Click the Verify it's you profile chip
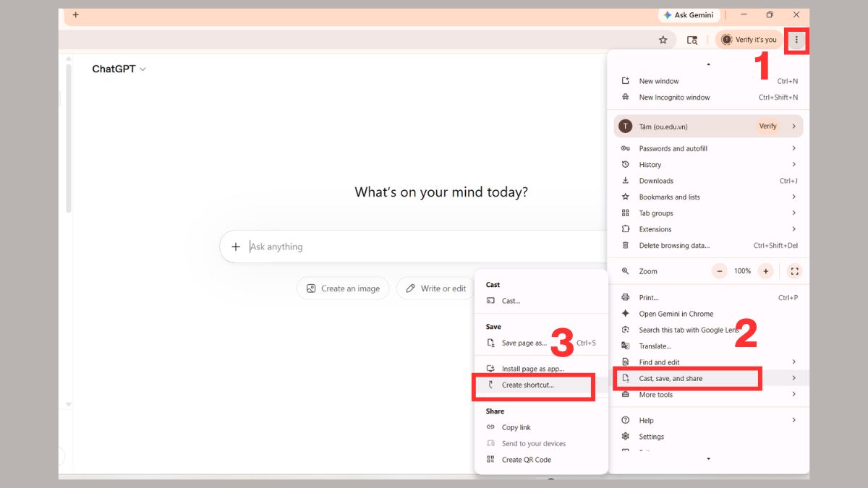 [749, 40]
